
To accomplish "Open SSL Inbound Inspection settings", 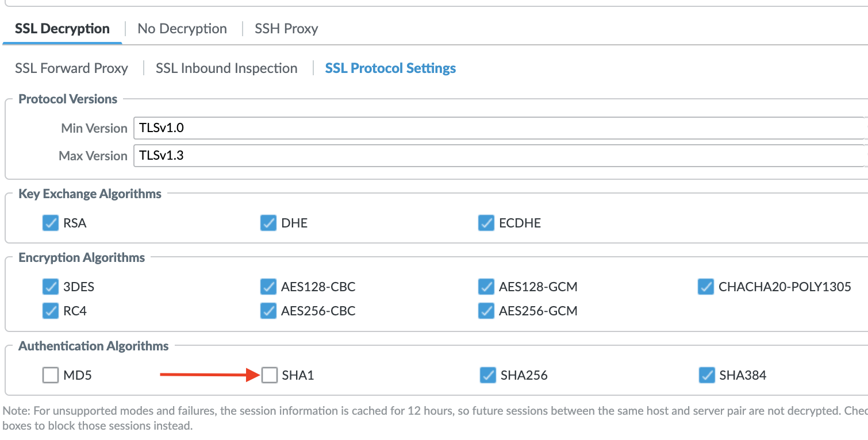I will click(x=226, y=68).
